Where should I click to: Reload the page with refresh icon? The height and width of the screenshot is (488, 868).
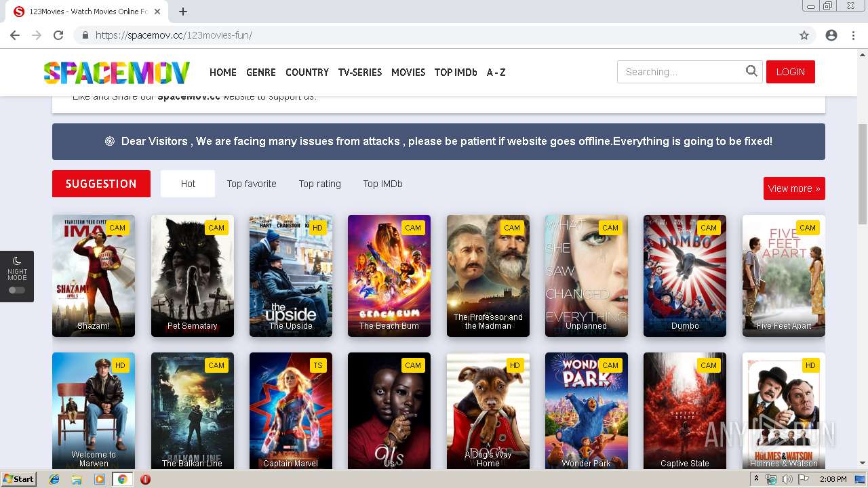point(58,35)
